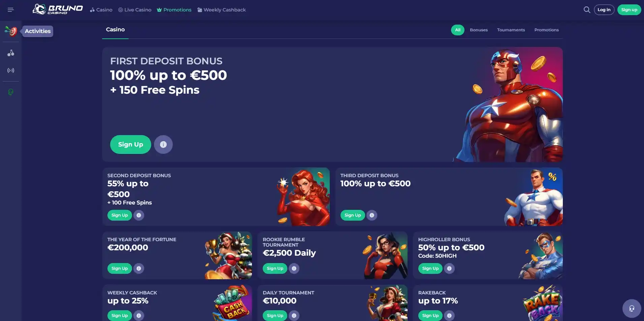Show info for First Deposit Bonus

point(163,145)
